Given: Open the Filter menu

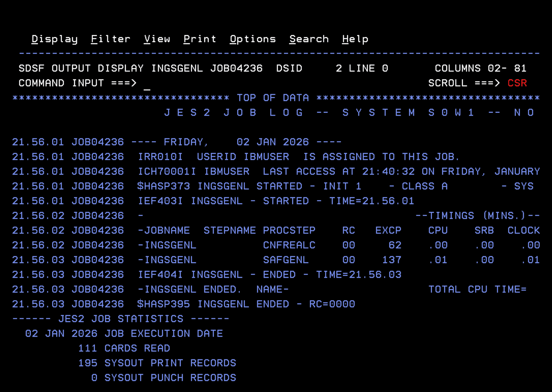Looking at the screenshot, I should pyautogui.click(x=111, y=39).
